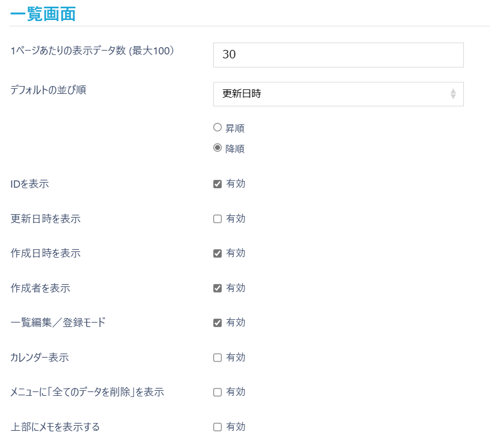Image resolution: width=490 pixels, height=448 pixels.
Task: Turn off 一覧編集／登録モード checkbox
Action: pos(218,323)
